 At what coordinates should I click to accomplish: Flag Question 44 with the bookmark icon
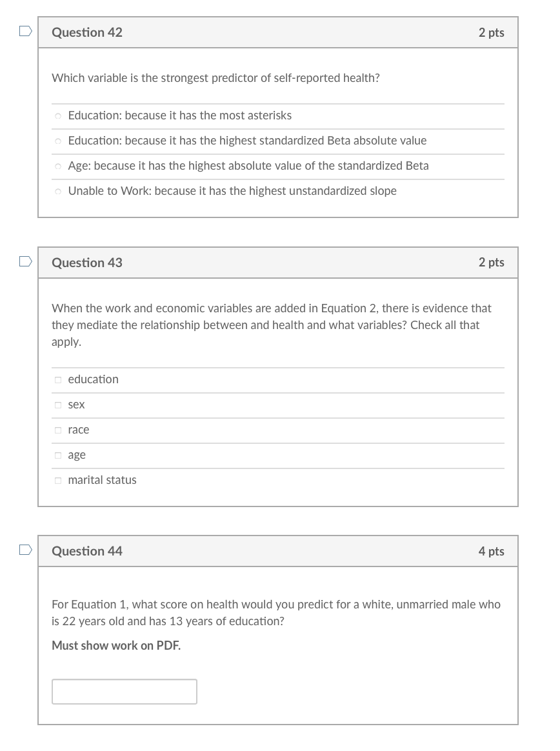[x=26, y=549]
